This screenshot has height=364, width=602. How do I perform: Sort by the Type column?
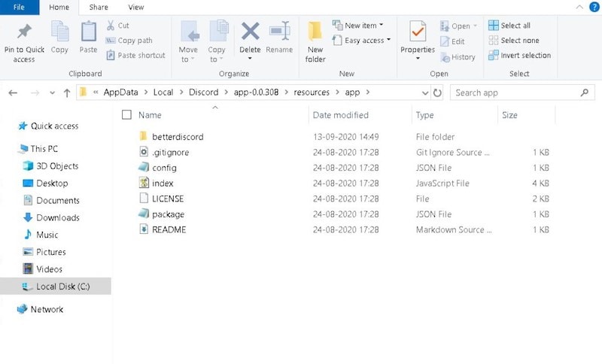[x=424, y=115]
